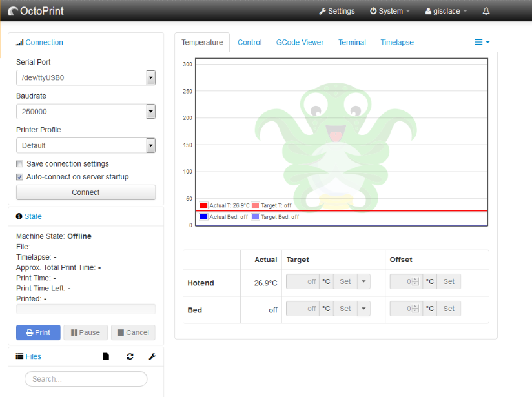This screenshot has height=397, width=532.
Task: Open Hotend target preset dropdown
Action: pos(363,281)
